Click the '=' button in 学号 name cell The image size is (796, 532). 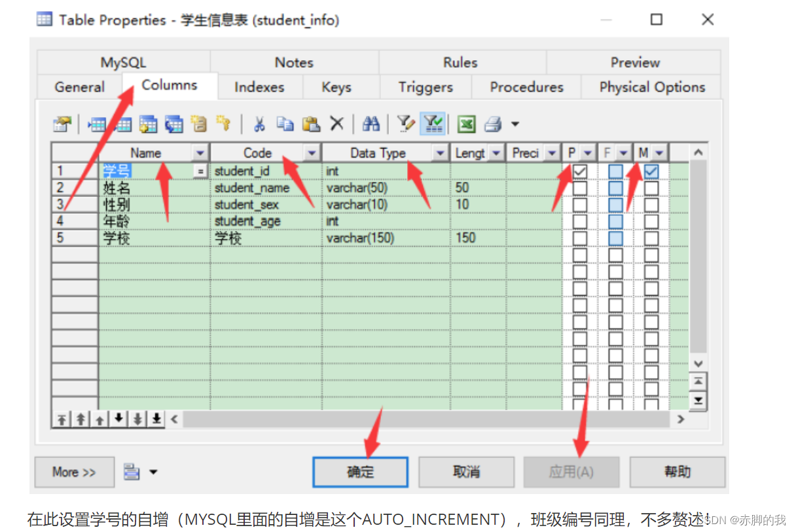click(200, 171)
